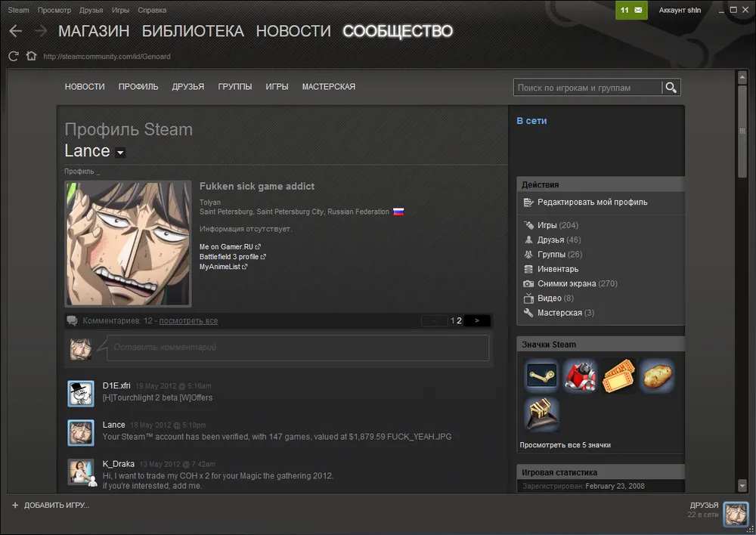The height and width of the screenshot is (535, 756).
Task: Click the Редактировать мой профиль link
Action: pos(593,203)
